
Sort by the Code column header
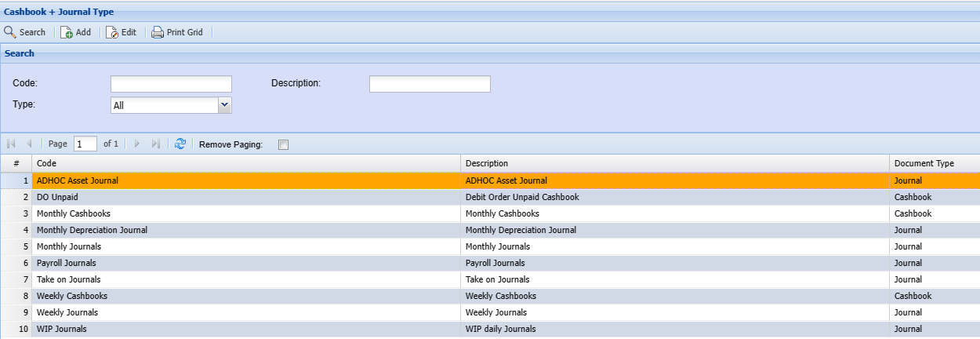point(246,163)
